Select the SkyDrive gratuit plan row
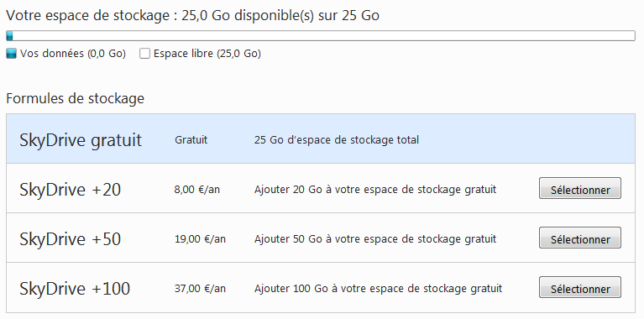The image size is (644, 319). (x=321, y=139)
